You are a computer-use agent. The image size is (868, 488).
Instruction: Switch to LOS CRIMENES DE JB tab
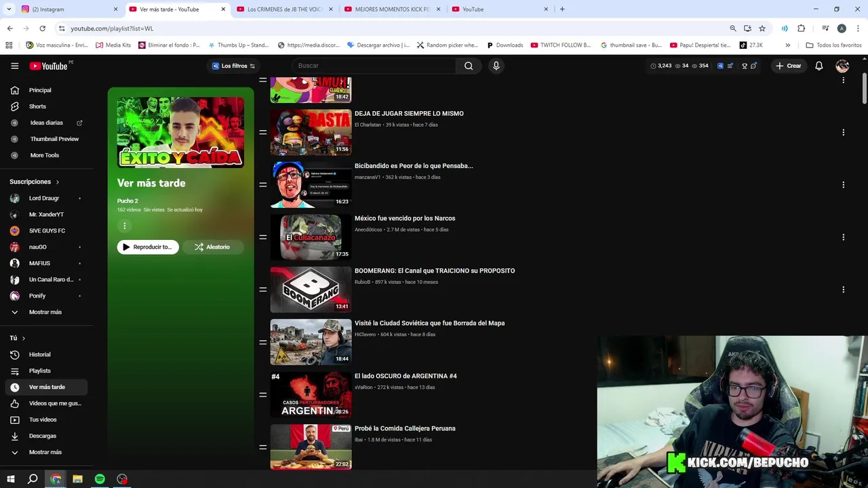(285, 9)
